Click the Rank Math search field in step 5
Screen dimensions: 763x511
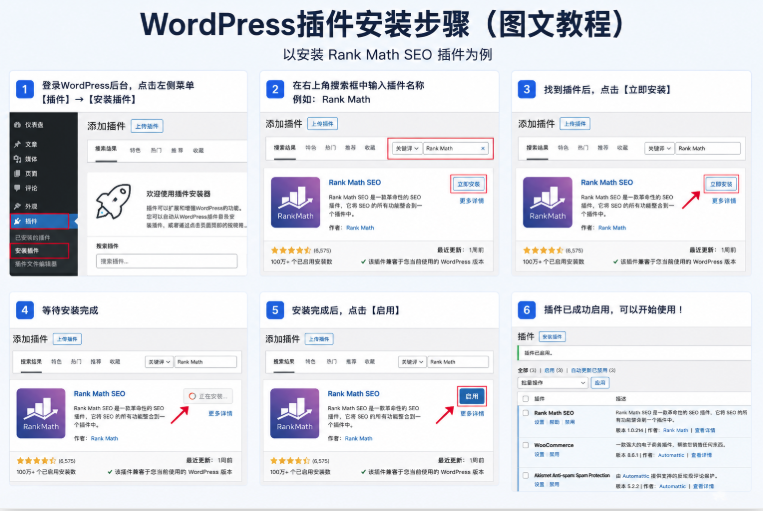458,362
